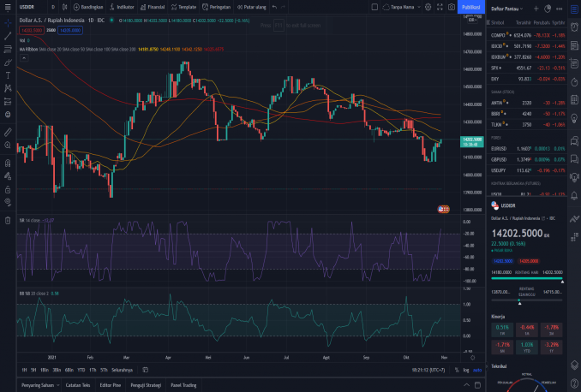This screenshot has height=392, width=581.
Task: Take a chart snapshot with camera icon
Action: coord(452,7)
